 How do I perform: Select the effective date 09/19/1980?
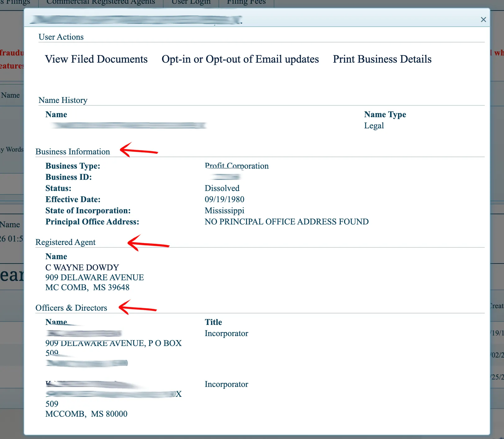pos(224,199)
